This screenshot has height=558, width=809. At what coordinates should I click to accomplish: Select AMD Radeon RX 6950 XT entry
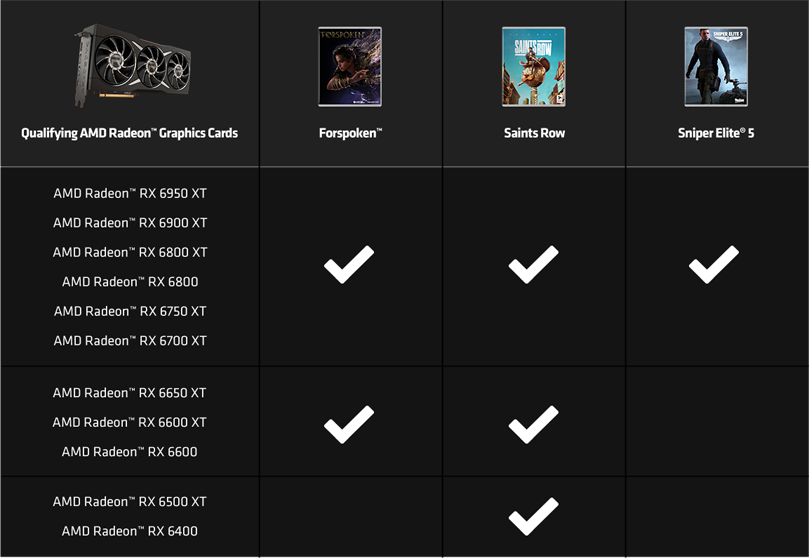pyautogui.click(x=130, y=193)
